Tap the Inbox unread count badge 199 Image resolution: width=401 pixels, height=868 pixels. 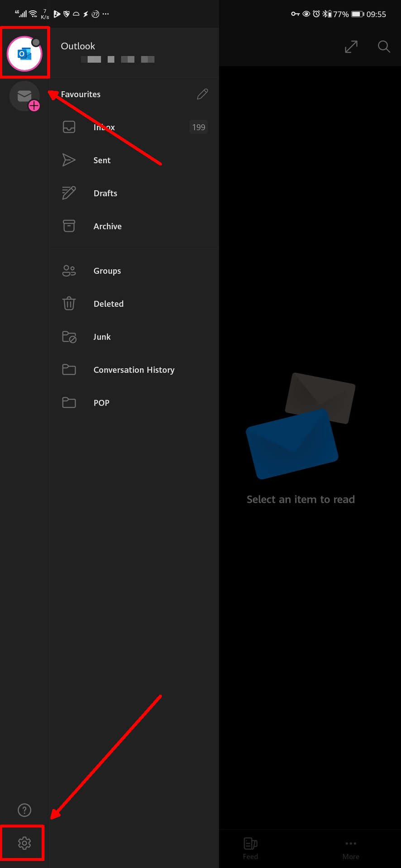pos(198,127)
